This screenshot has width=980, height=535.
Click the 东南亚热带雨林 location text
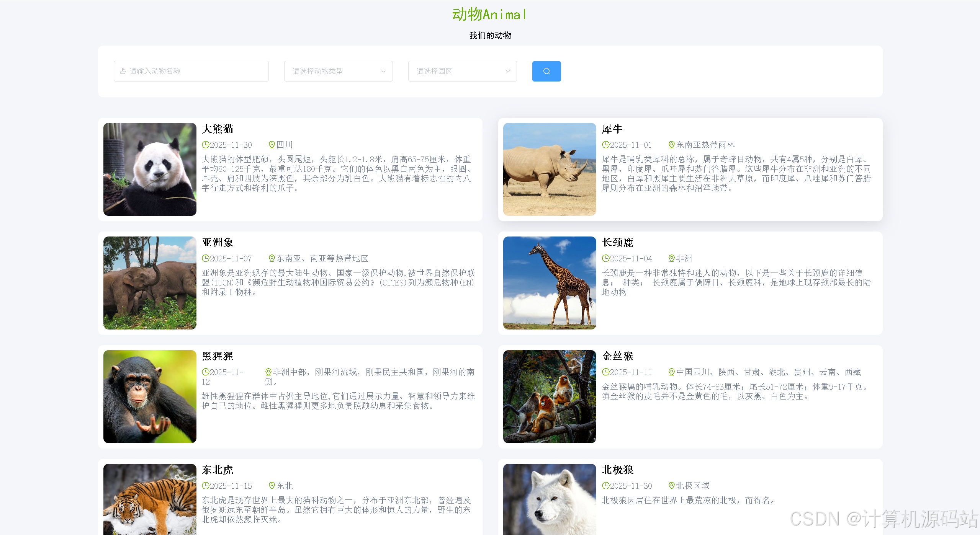[705, 145]
